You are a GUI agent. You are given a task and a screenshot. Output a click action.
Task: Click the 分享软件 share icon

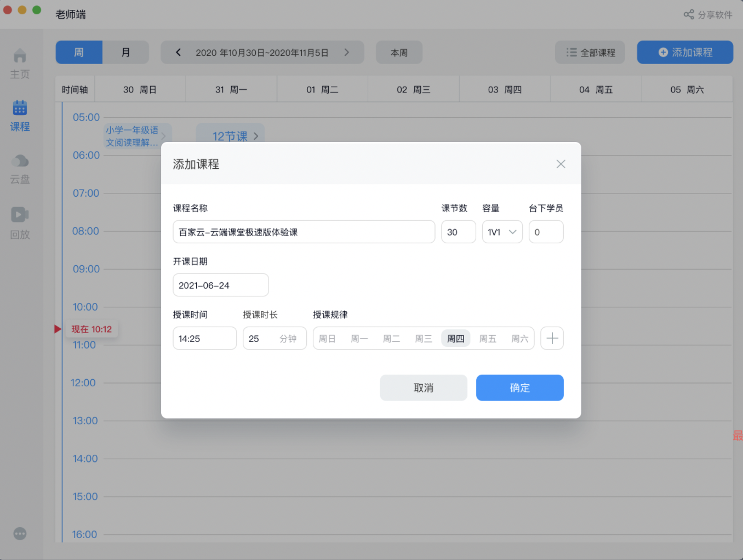pos(707,15)
